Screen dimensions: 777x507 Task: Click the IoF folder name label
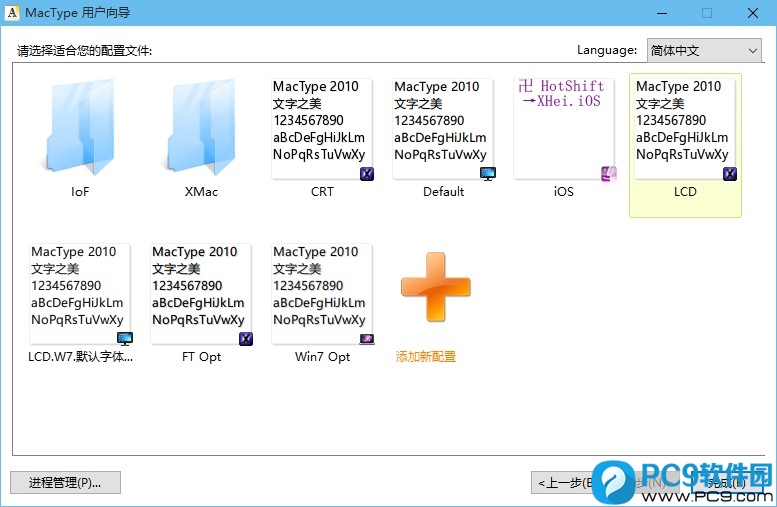click(80, 192)
